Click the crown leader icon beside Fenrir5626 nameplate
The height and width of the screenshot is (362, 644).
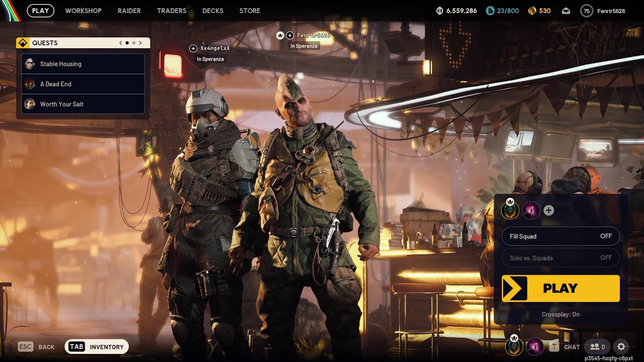pos(280,35)
